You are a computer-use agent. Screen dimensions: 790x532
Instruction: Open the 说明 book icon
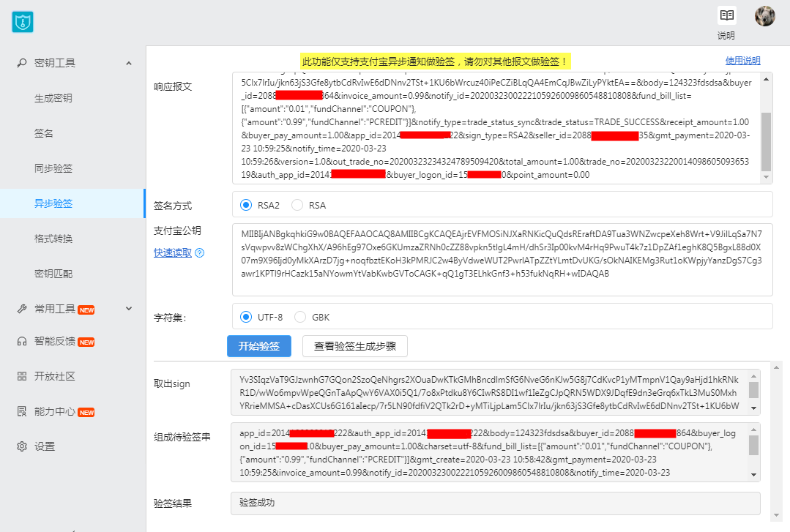(x=726, y=15)
